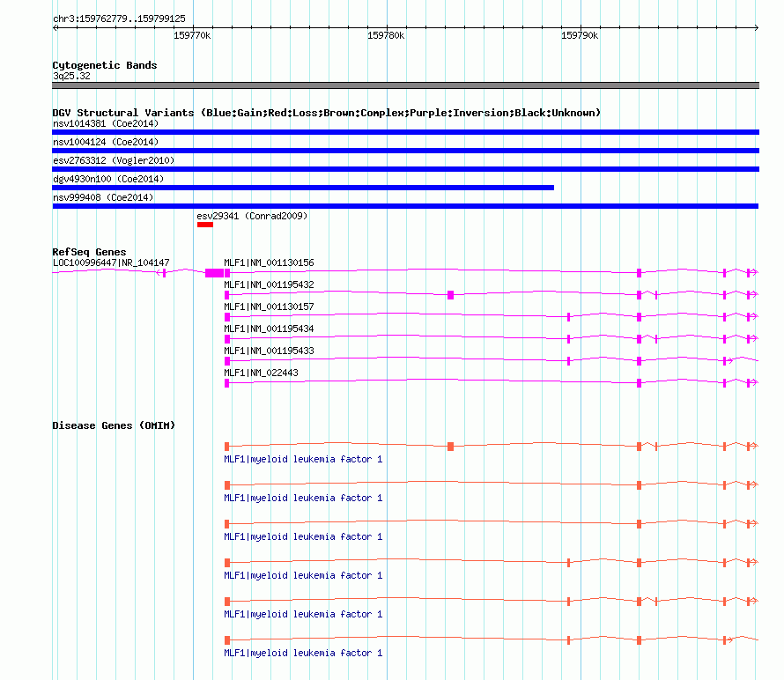Image resolution: width=784 pixels, height=680 pixels.
Task: Click the MLF1|NM_001195433 transcript label
Action: (269, 351)
